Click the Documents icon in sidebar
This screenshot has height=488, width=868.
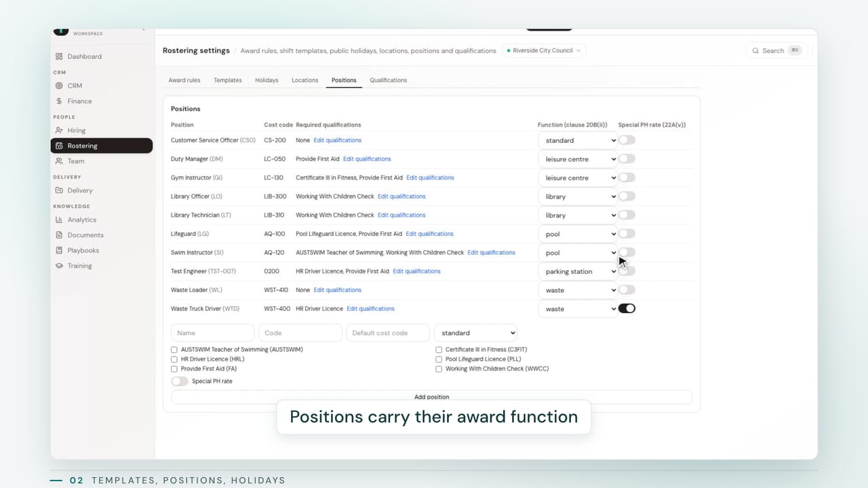[x=59, y=235]
